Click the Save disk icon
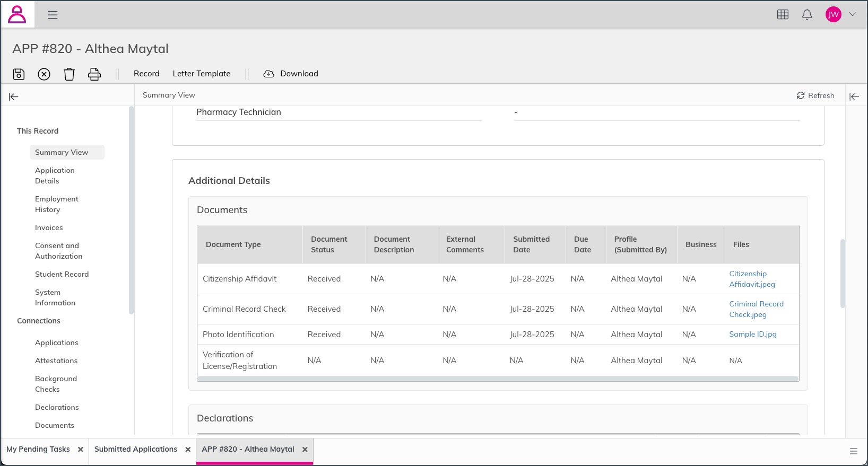Viewport: 868px width, 466px height. tap(19, 74)
